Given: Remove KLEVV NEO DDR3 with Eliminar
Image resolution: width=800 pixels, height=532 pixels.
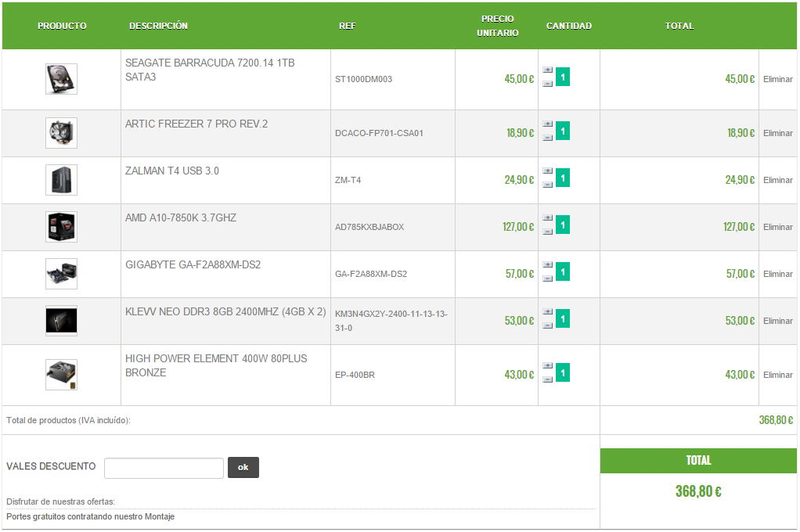Looking at the screenshot, I should click(777, 321).
